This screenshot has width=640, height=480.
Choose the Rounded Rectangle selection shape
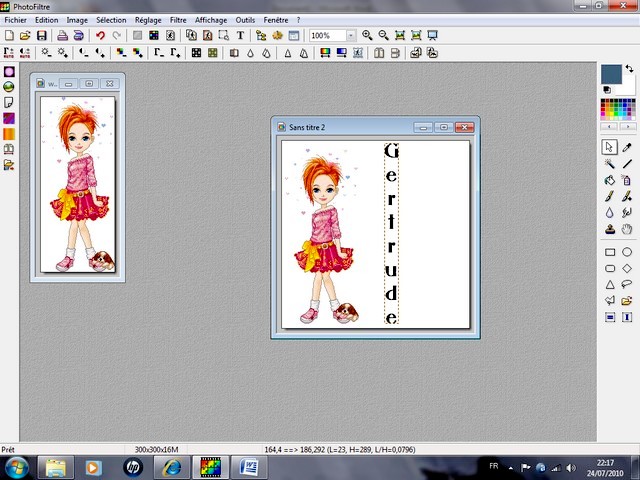[x=610, y=268]
